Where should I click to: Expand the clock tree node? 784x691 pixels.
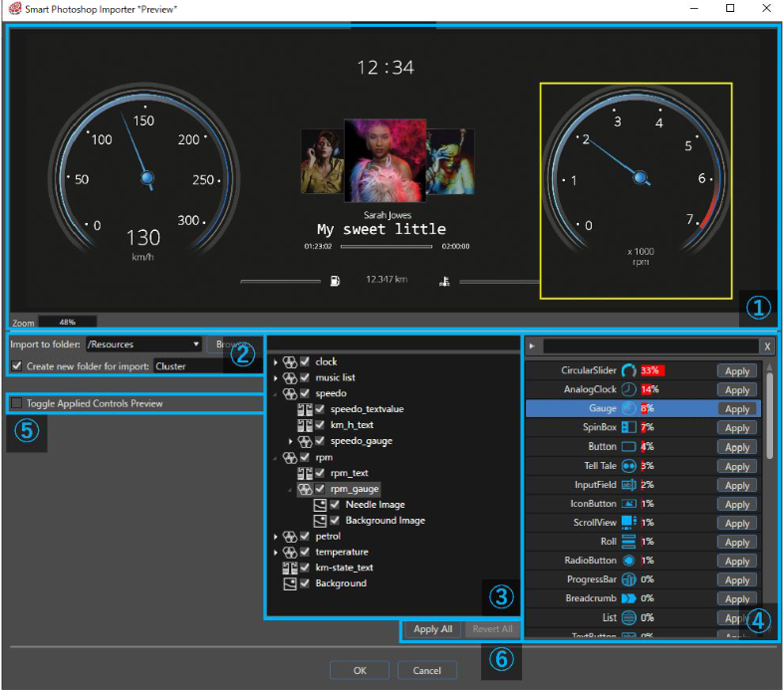click(x=276, y=361)
